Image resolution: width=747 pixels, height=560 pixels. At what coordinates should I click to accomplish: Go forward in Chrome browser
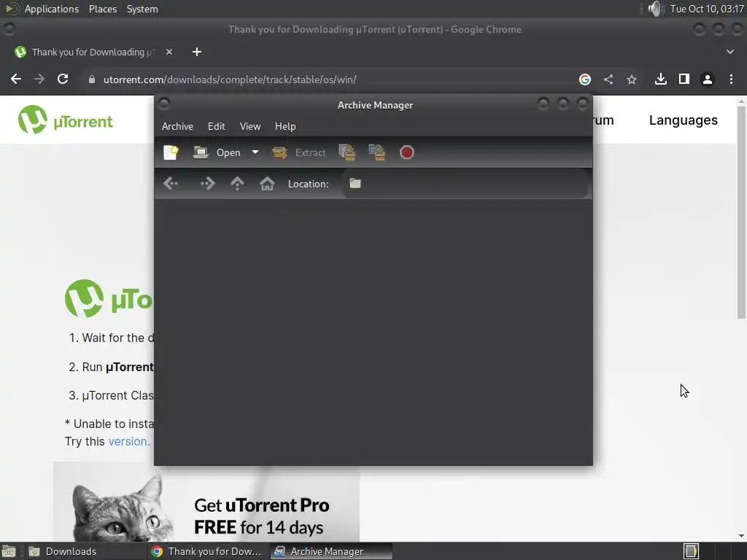(x=39, y=79)
